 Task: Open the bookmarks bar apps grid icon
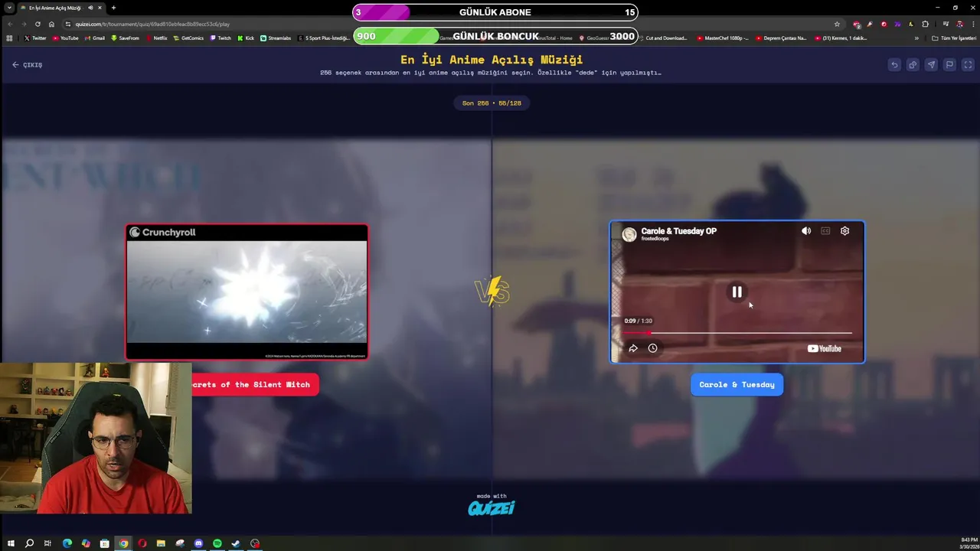9,37
